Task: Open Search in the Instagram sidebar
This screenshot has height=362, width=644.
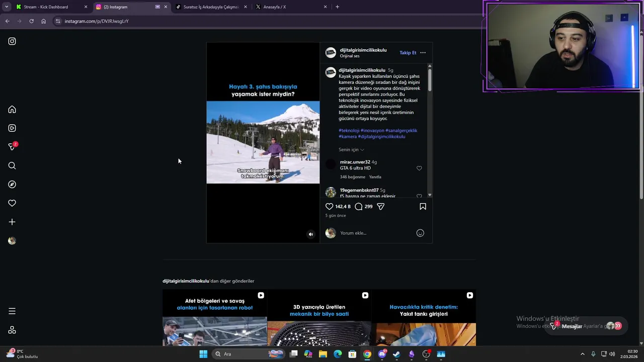Action: tap(12, 165)
